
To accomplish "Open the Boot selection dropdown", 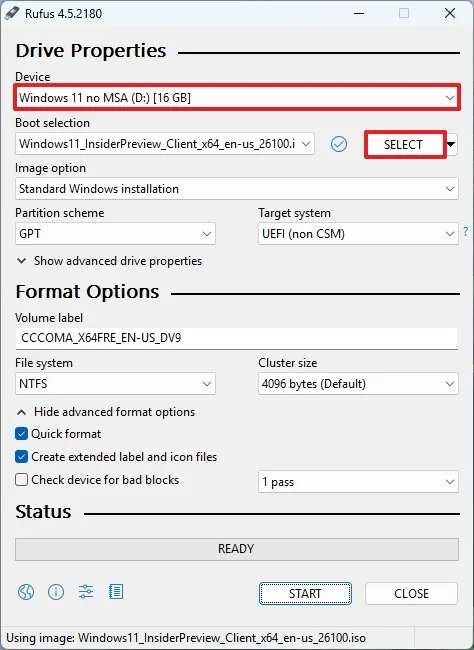I will click(165, 144).
